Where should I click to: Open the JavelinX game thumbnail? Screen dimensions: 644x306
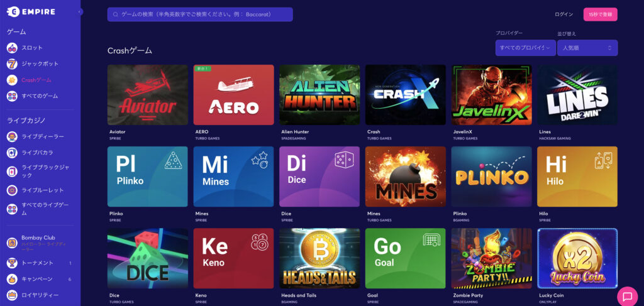[x=492, y=95]
